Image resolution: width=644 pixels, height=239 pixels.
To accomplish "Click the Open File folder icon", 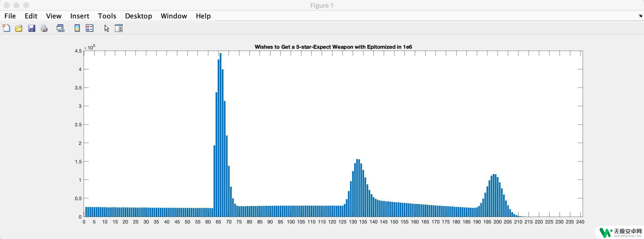I will [19, 28].
